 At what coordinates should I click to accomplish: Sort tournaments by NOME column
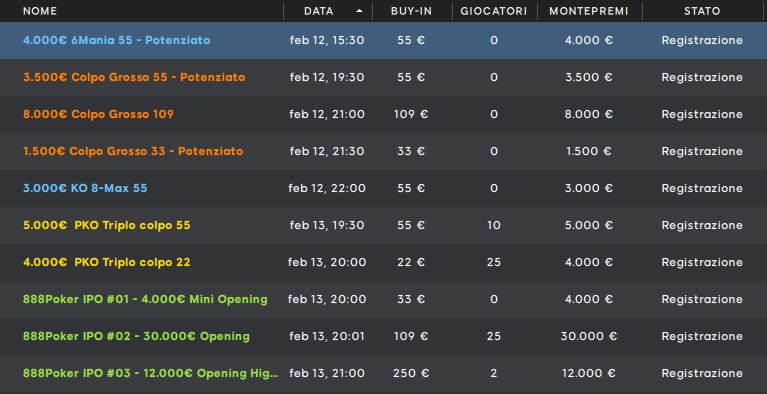pyautogui.click(x=40, y=11)
